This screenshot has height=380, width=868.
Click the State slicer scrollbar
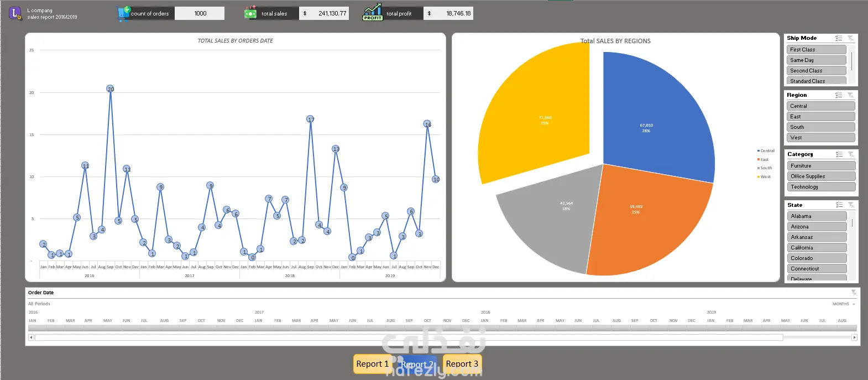[853, 223]
